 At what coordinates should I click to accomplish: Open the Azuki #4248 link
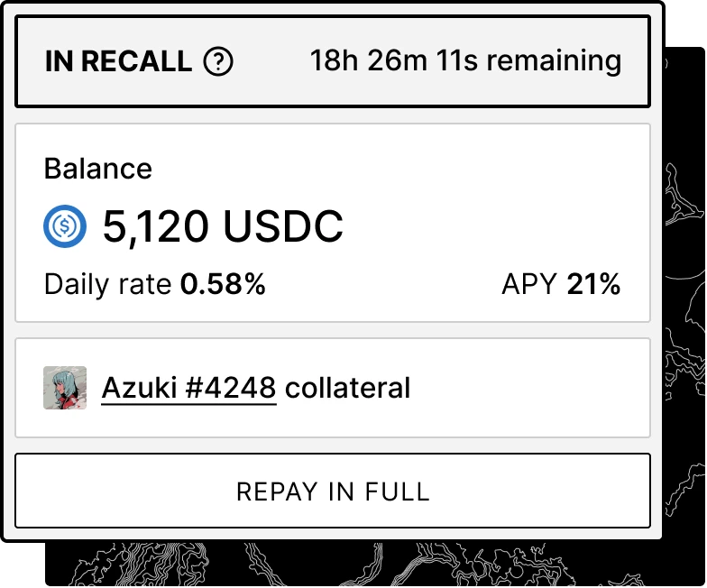[188, 388]
